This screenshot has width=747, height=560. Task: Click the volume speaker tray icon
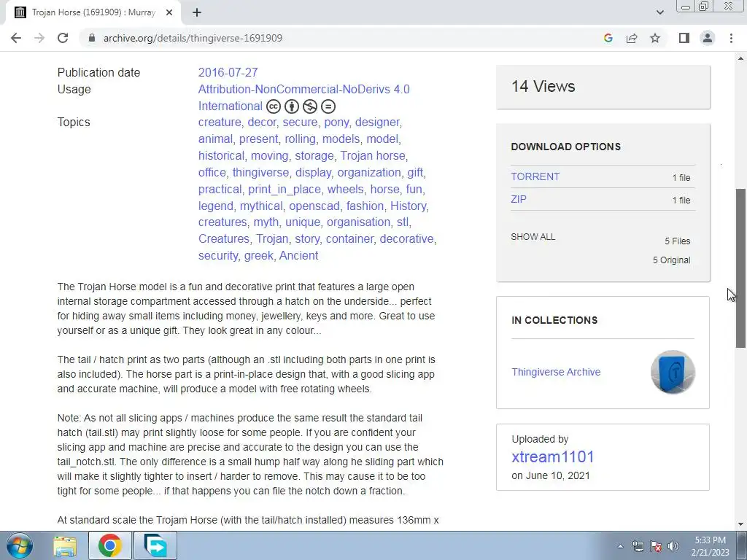pos(673,546)
